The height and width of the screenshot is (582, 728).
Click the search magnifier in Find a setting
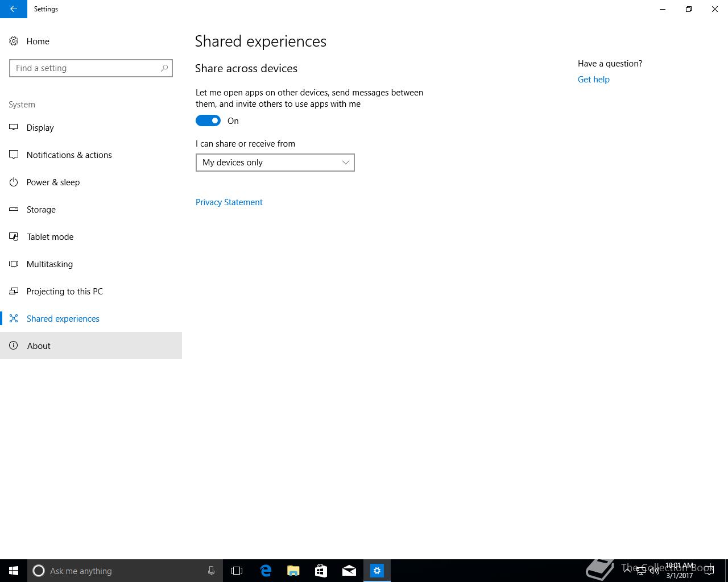(x=164, y=68)
